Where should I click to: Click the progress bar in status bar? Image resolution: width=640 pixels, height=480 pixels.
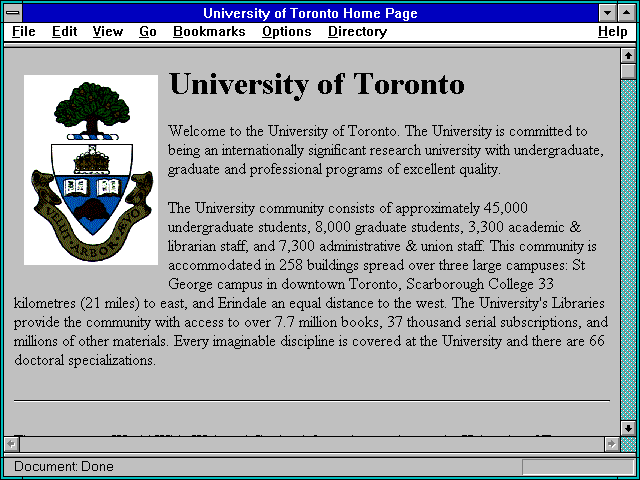coord(578,467)
